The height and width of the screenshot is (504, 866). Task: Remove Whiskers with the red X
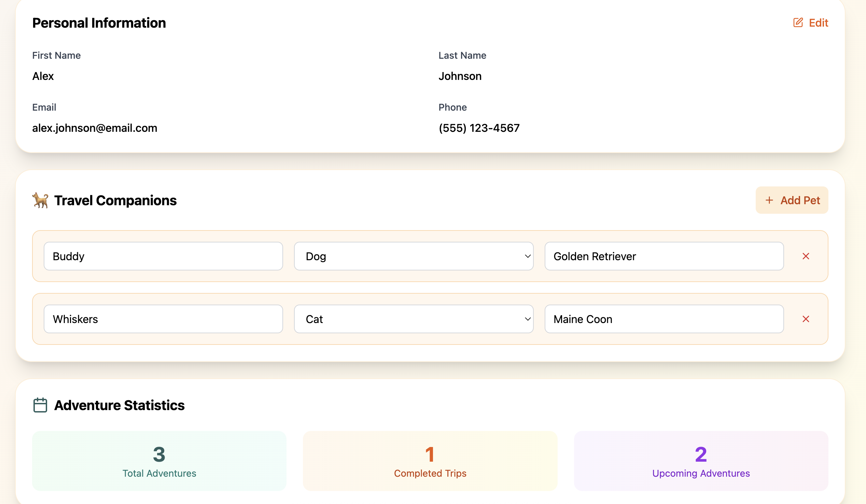tap(806, 319)
